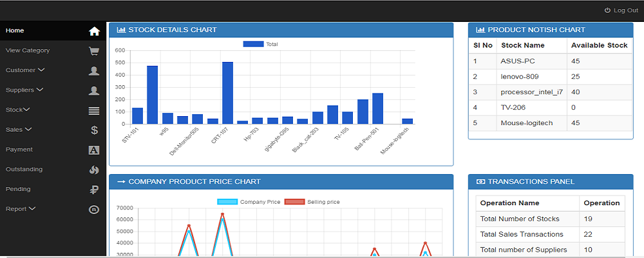Click the tall CRT-107 bar in stock chart
This screenshot has width=644, height=258.
pos(227,93)
